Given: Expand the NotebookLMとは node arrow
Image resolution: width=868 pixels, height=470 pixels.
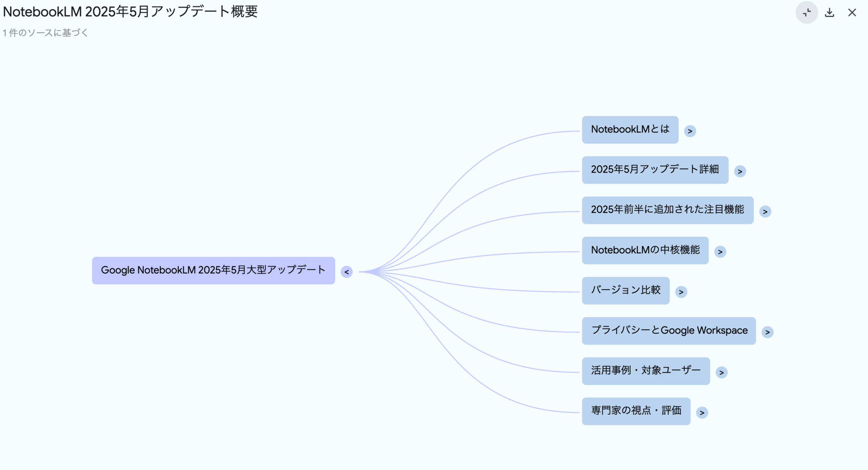Looking at the screenshot, I should tap(690, 131).
